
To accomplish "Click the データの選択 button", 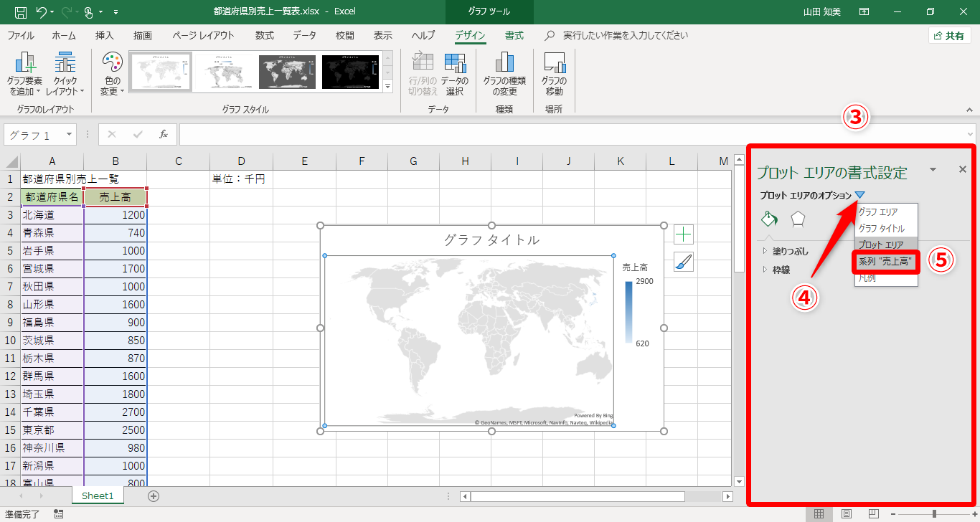I will point(454,74).
